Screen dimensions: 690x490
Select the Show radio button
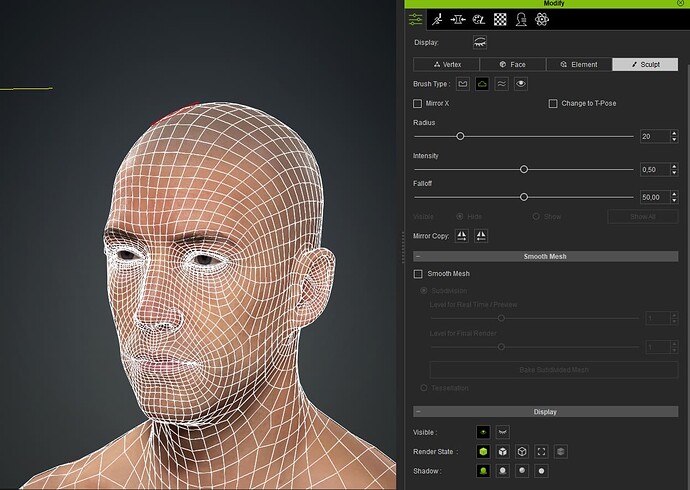536,216
